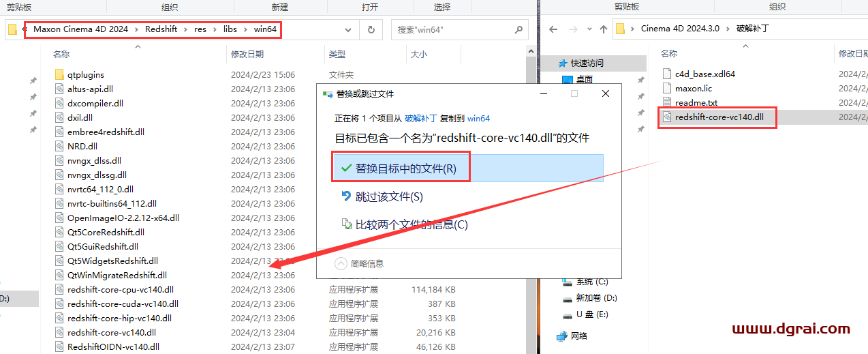Go to Redshift breadcrumb in address bar
The height and width of the screenshot is (354, 868).
(161, 29)
